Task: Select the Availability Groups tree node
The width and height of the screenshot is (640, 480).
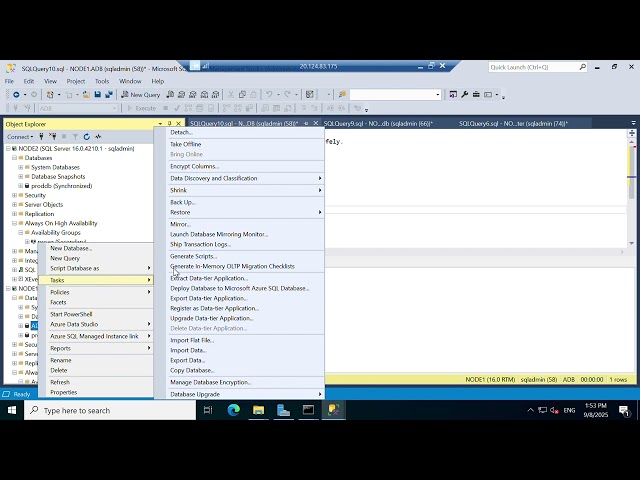Action: tap(56, 233)
